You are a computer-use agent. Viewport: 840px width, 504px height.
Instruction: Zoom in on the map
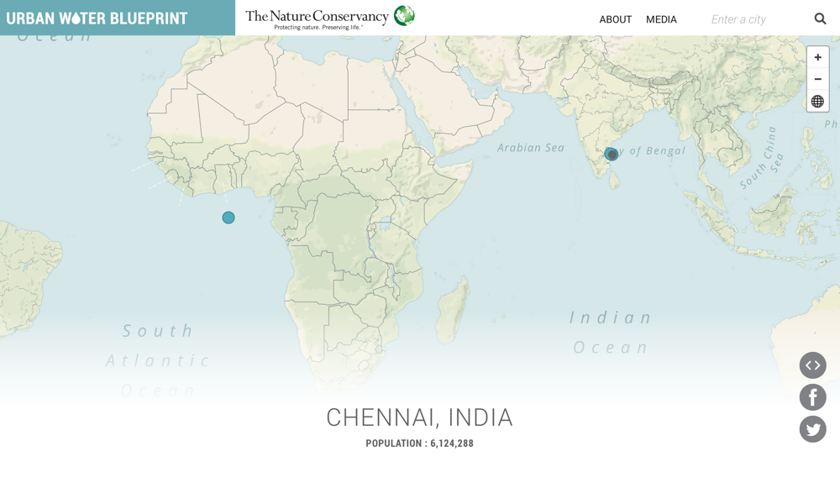point(817,57)
